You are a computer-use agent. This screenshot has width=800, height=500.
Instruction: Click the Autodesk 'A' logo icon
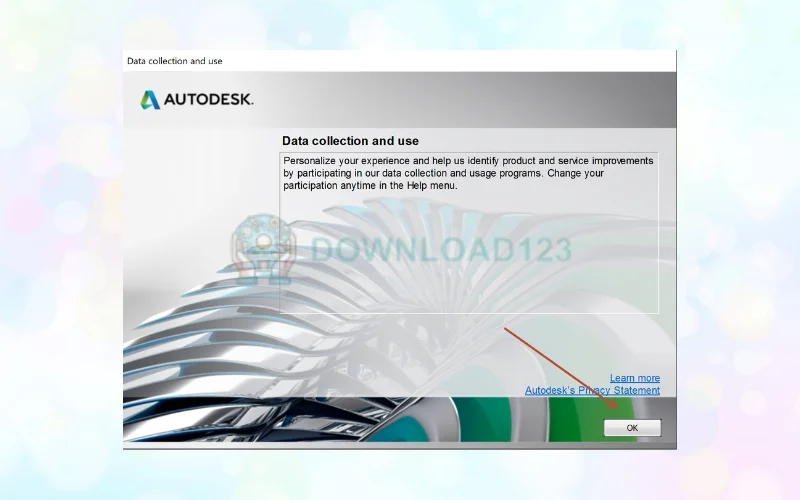pyautogui.click(x=150, y=100)
